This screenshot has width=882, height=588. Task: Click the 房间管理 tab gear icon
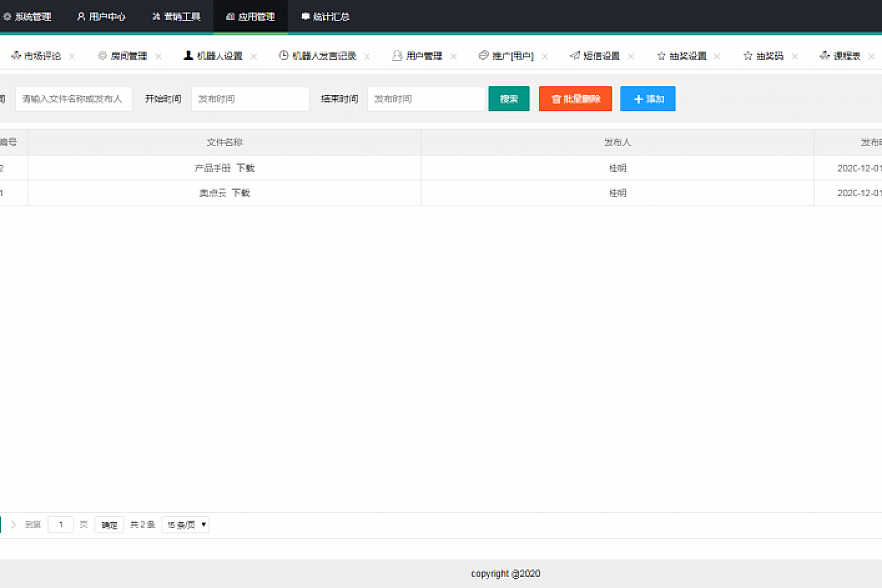coord(102,55)
